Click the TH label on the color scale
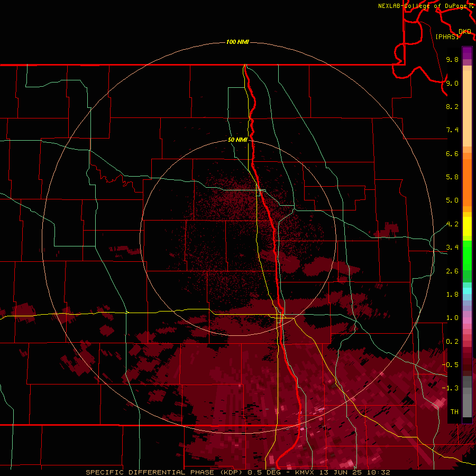The width and height of the screenshot is (476, 476). [454, 412]
